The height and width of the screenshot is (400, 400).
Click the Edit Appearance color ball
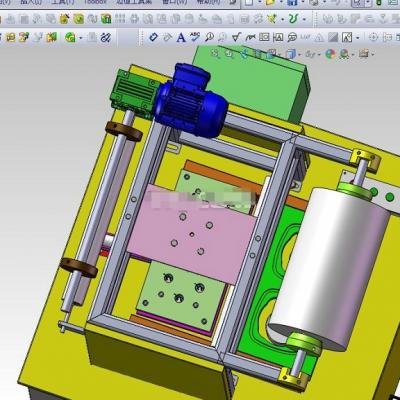pos(330,54)
